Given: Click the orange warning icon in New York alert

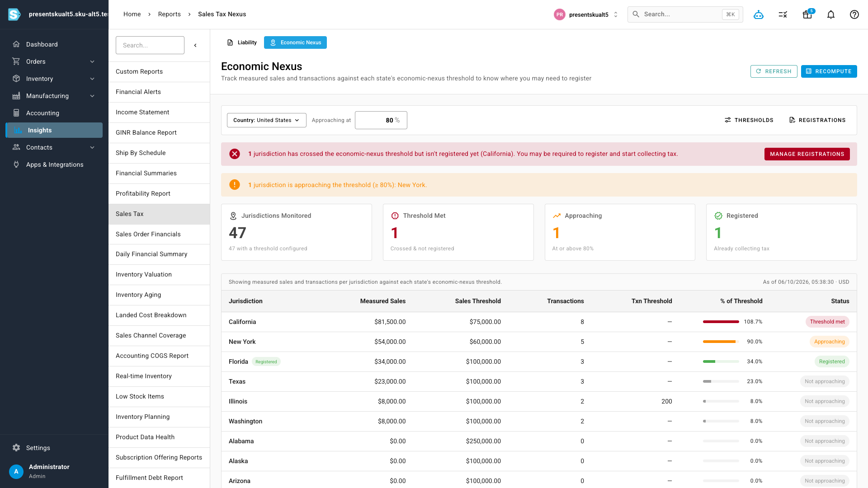Looking at the screenshot, I should pos(235,185).
